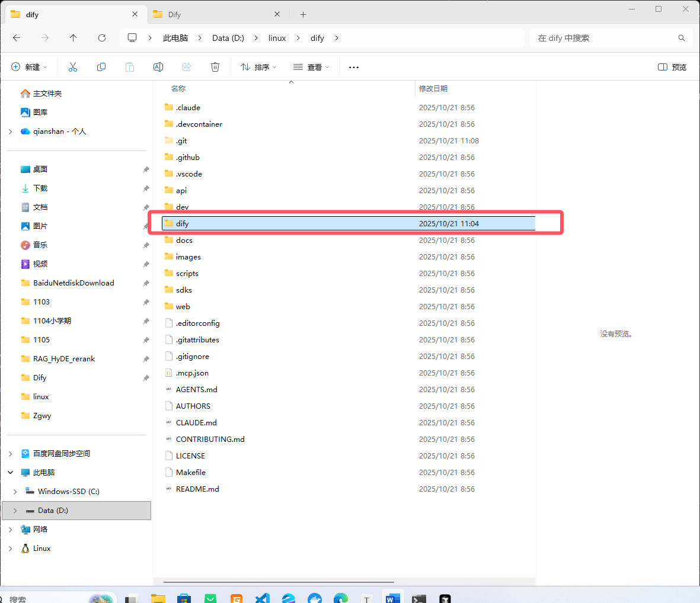This screenshot has height=603, width=700.
Task: Toggle the Preview pane button
Action: 672,67
